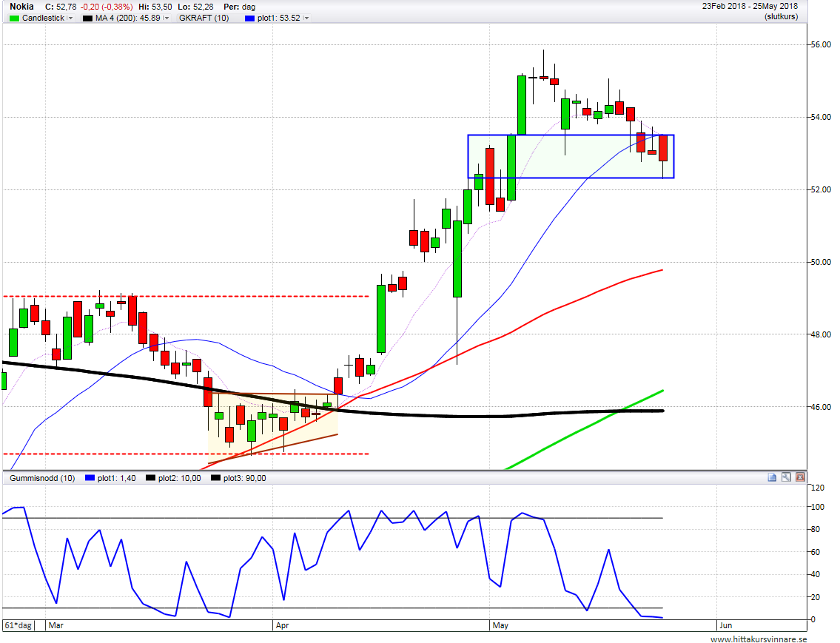Click the 56.00 price axis label
Viewport: 840px width, 643px height.
[x=821, y=44]
